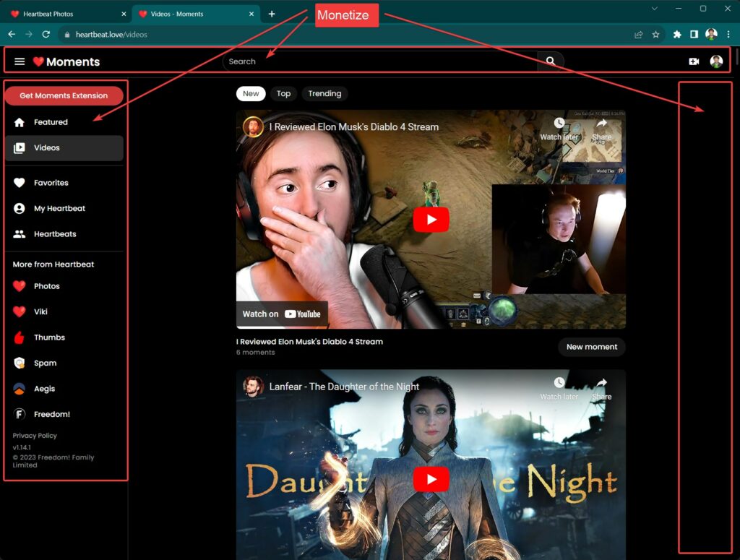Image resolution: width=740 pixels, height=560 pixels.
Task: Click the search magnifier button
Action: click(550, 61)
